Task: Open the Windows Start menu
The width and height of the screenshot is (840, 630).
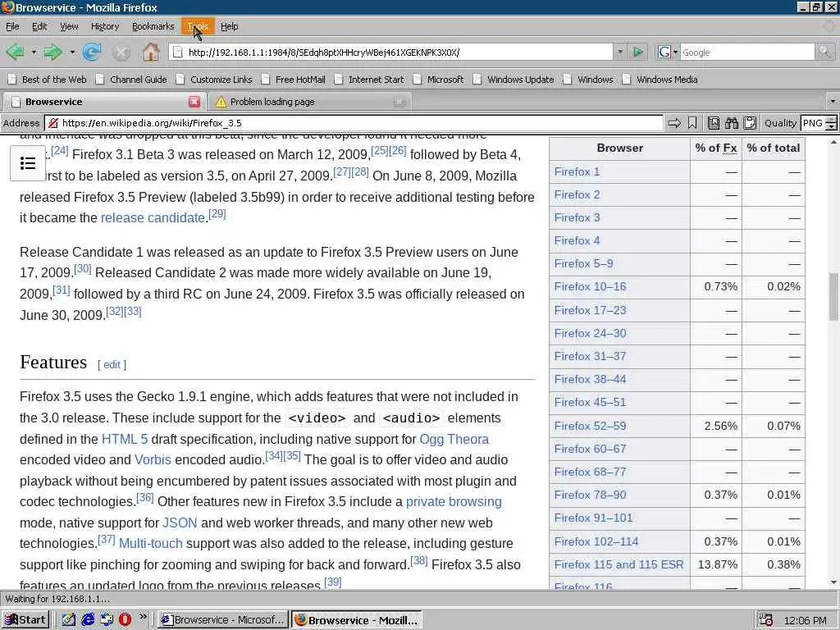Action: (x=25, y=620)
